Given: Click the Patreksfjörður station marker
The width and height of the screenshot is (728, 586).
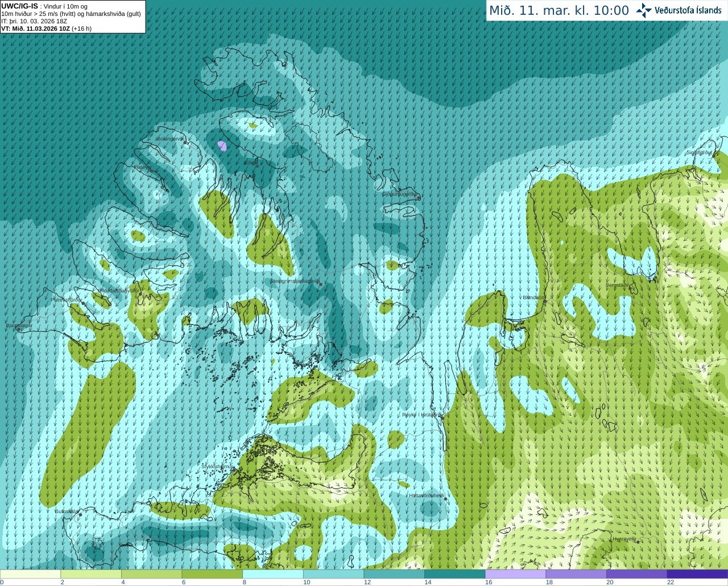Looking at the screenshot, I should click(84, 303).
